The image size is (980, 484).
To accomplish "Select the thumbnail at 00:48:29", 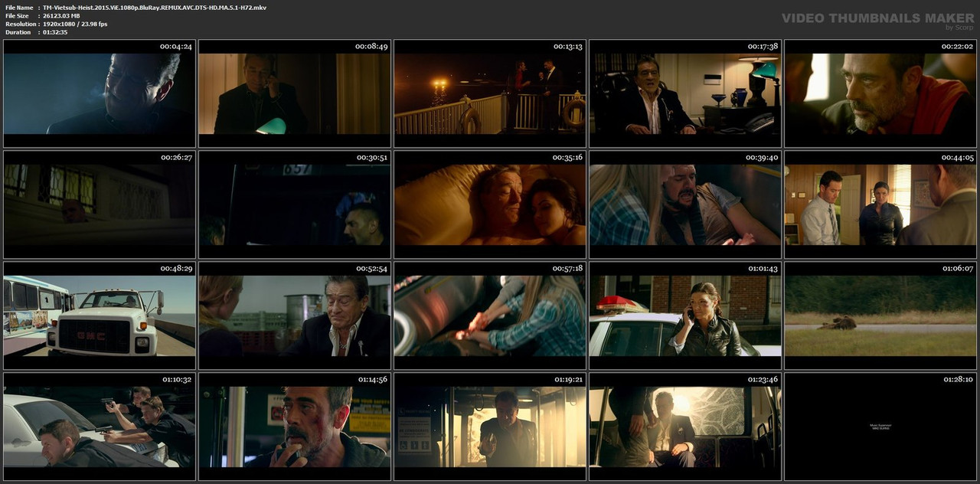I will pos(100,316).
